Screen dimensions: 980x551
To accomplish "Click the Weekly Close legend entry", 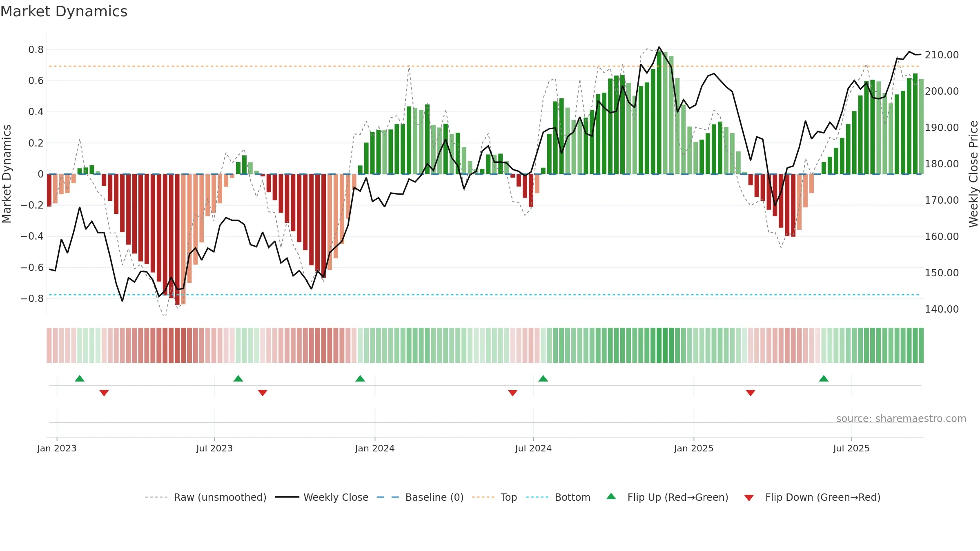I will pyautogui.click(x=322, y=497).
